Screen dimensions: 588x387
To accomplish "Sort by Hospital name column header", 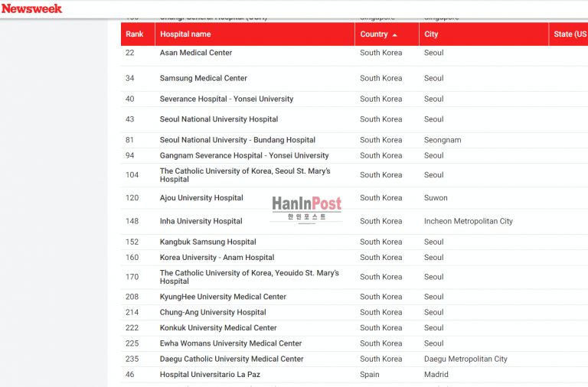I will pos(185,34).
